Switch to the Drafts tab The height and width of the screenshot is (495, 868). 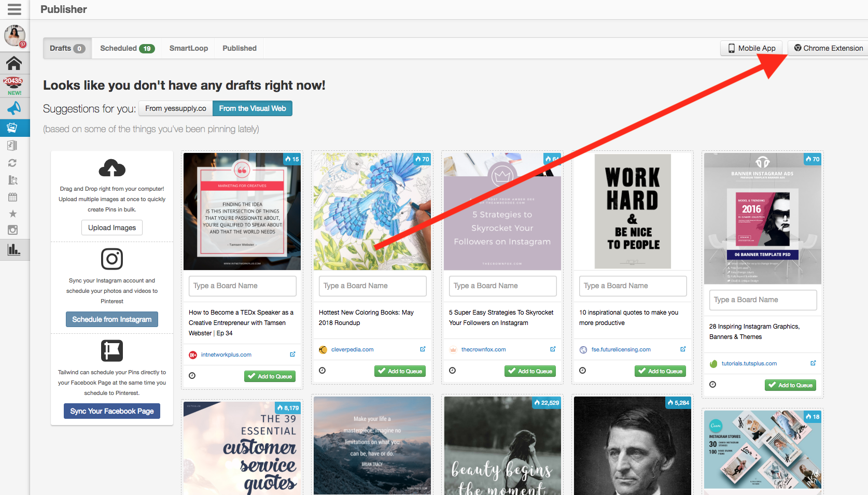pos(67,48)
